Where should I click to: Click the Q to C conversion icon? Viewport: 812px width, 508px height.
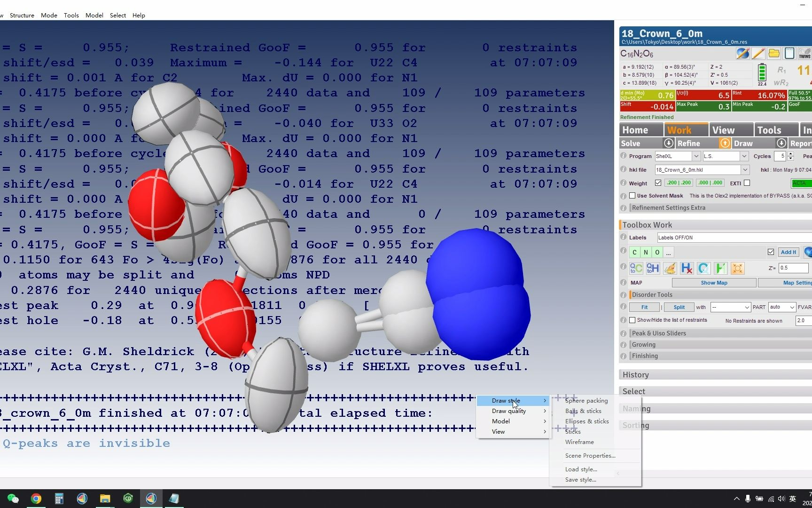click(x=636, y=268)
